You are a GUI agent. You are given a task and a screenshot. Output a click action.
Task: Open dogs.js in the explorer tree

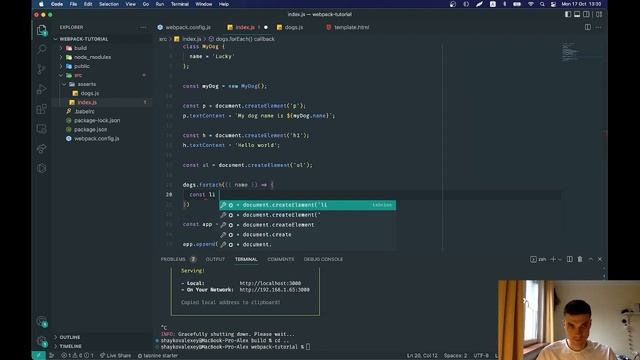coord(89,93)
